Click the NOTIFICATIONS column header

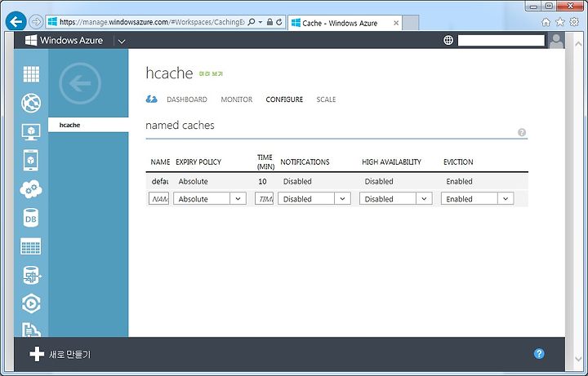(305, 161)
